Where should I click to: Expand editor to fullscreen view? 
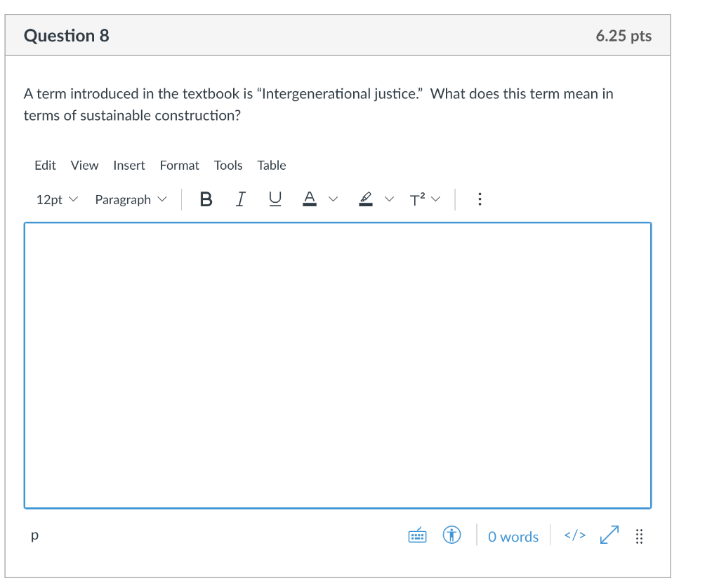[x=608, y=535]
